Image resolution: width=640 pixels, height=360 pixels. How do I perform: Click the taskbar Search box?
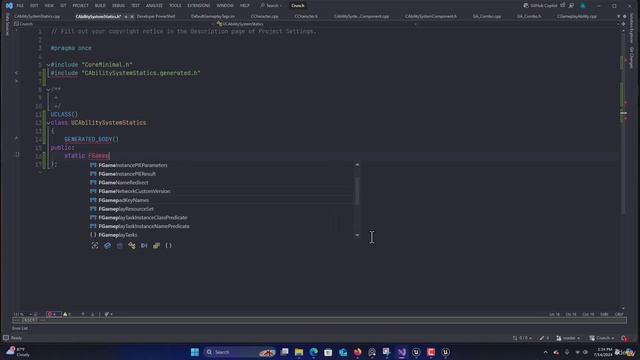pyautogui.click(x=240, y=352)
